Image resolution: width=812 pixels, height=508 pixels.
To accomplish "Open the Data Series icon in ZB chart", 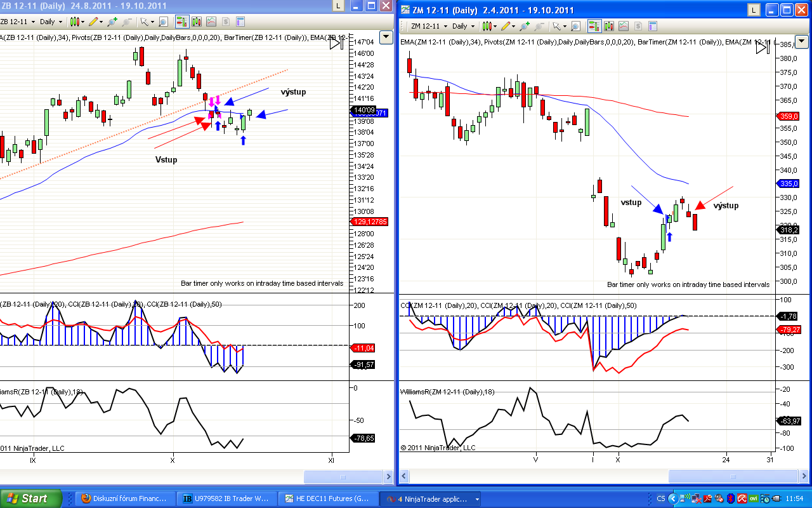I will 197,22.
